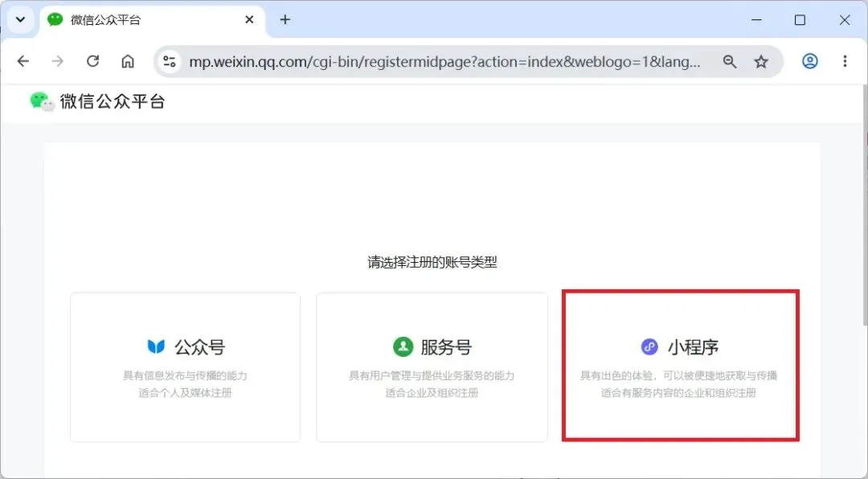Open the browser profile avatar icon
Viewport: 868px width, 479px height.
(x=810, y=61)
